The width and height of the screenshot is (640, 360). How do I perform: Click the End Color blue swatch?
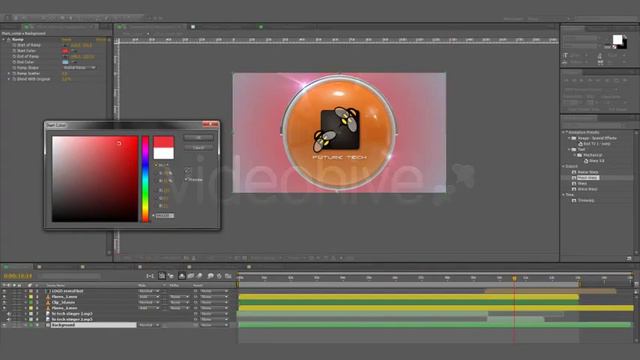[65, 62]
